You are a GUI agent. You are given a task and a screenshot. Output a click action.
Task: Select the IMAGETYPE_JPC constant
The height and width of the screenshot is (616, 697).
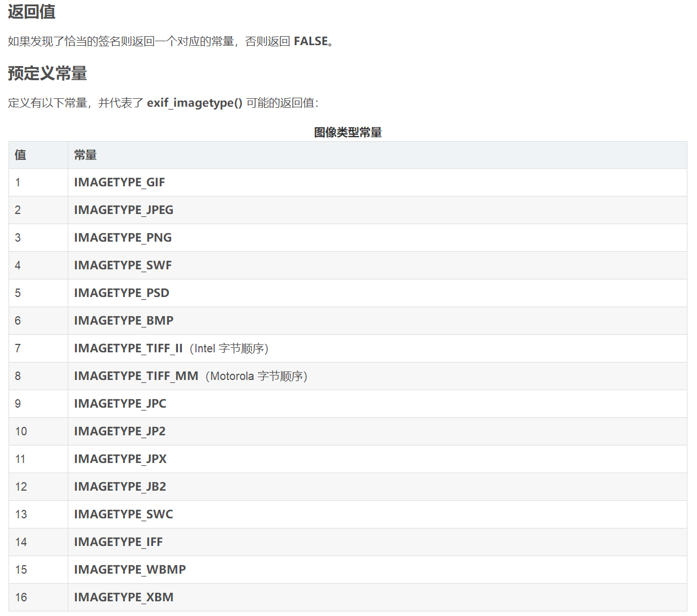click(x=120, y=404)
